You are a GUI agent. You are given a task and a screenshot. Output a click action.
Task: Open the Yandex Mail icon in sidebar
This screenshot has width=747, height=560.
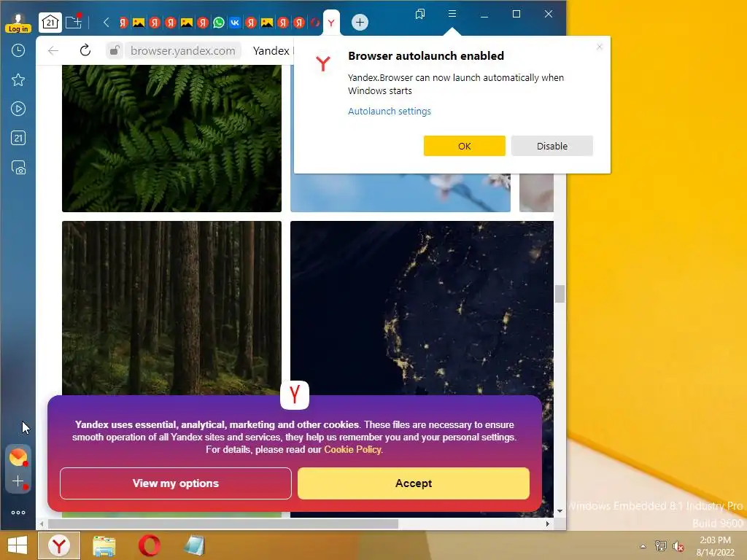click(18, 457)
